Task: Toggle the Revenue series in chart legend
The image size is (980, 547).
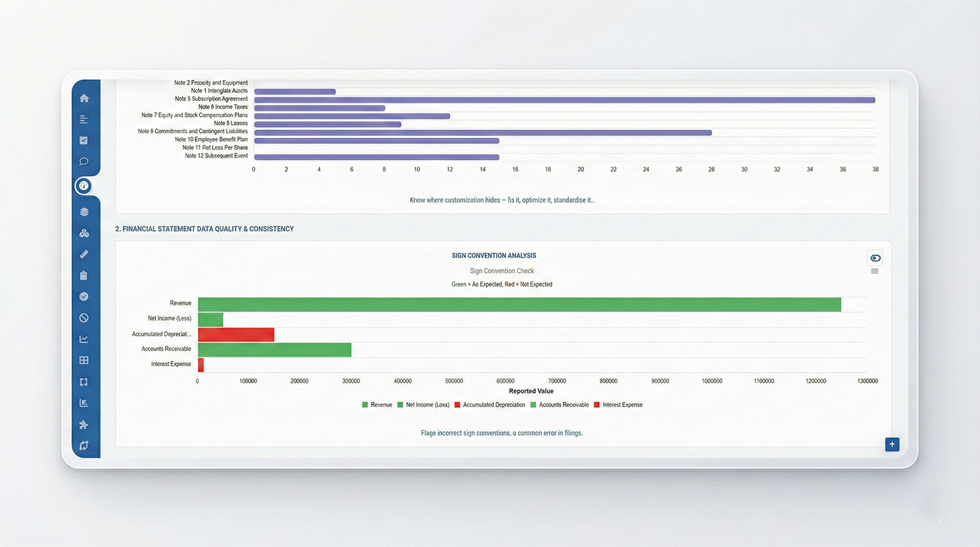Action: click(x=377, y=405)
